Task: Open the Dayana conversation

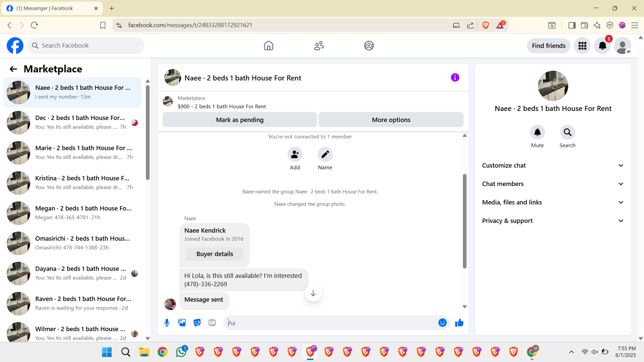Action: [x=72, y=274]
